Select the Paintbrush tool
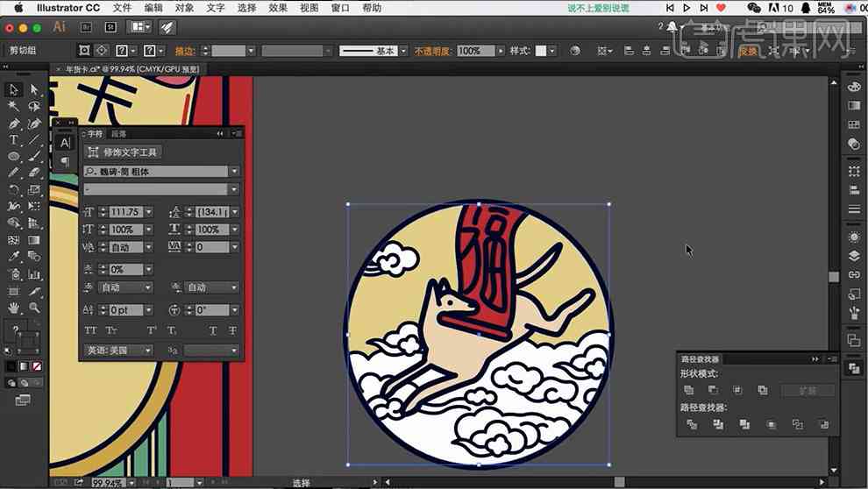 tap(34, 156)
